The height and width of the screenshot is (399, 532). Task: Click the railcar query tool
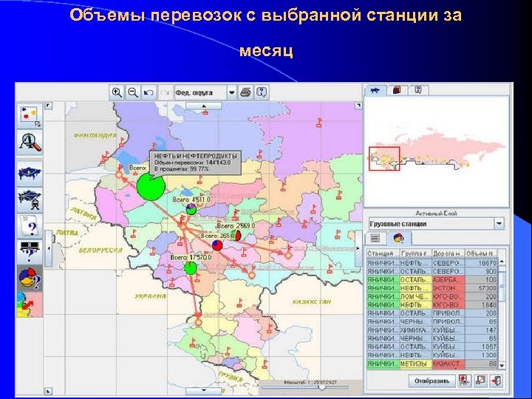point(30,252)
